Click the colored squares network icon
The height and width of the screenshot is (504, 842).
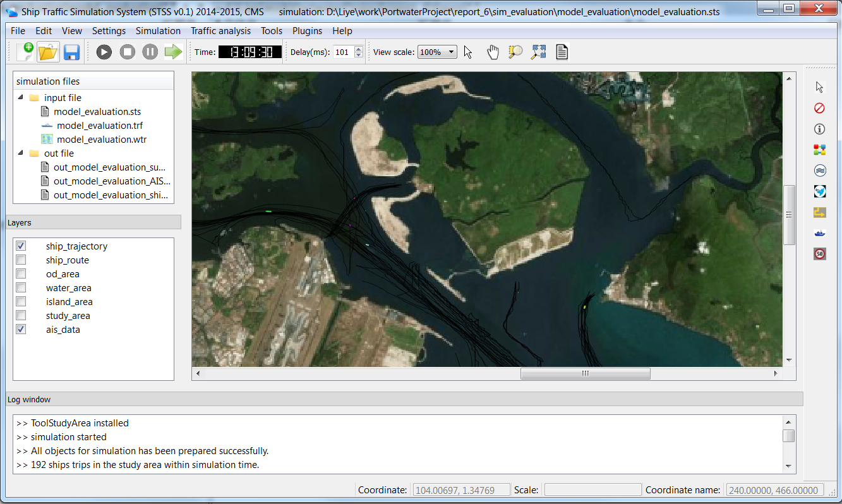click(820, 150)
